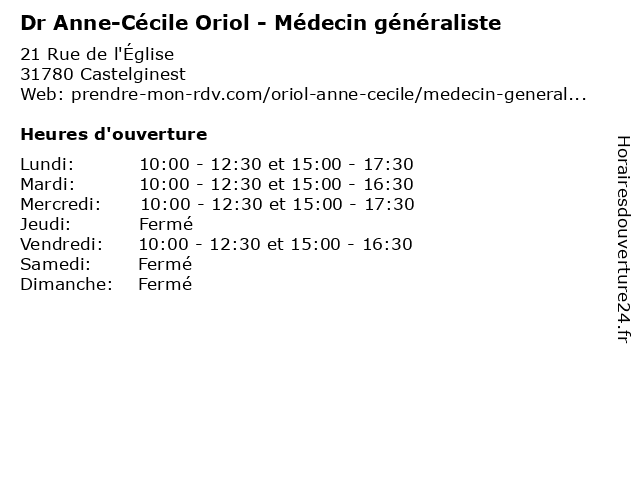
Task: Select the 21 Rue de l'Église address
Action: (97, 53)
